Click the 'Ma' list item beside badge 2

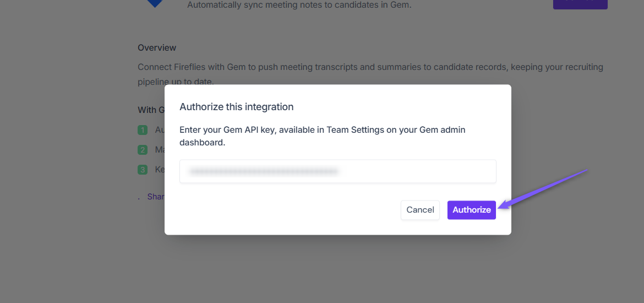160,150
